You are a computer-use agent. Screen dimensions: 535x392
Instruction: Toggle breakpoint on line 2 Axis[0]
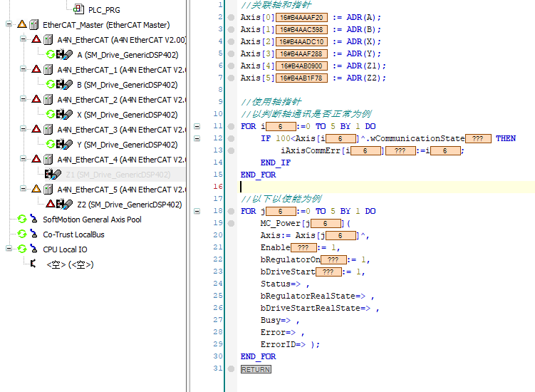tap(231, 17)
